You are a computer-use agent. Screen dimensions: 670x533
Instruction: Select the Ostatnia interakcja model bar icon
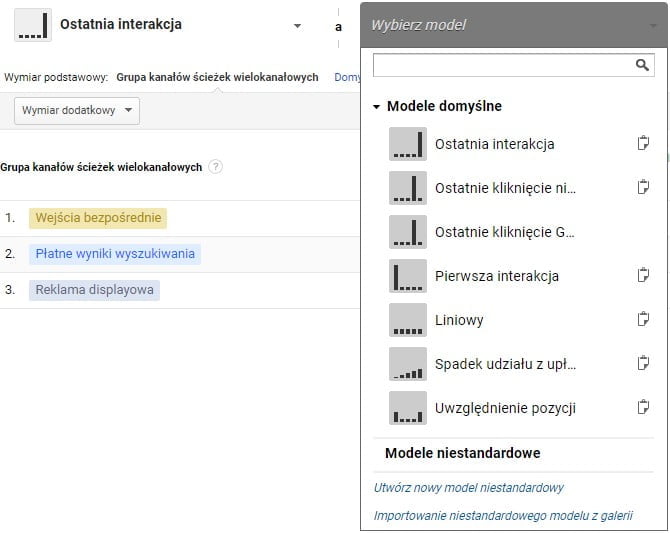[407, 144]
